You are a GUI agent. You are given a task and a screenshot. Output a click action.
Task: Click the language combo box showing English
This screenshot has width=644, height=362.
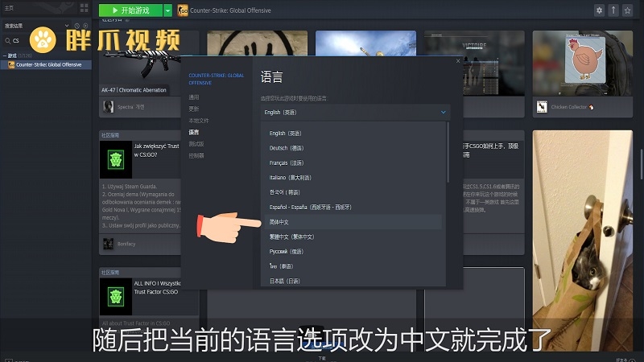coord(355,112)
